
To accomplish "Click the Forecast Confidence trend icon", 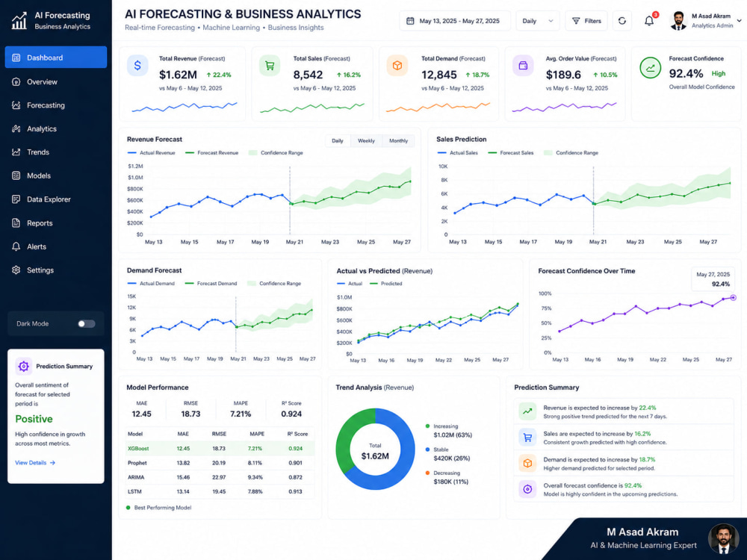I will (x=651, y=68).
